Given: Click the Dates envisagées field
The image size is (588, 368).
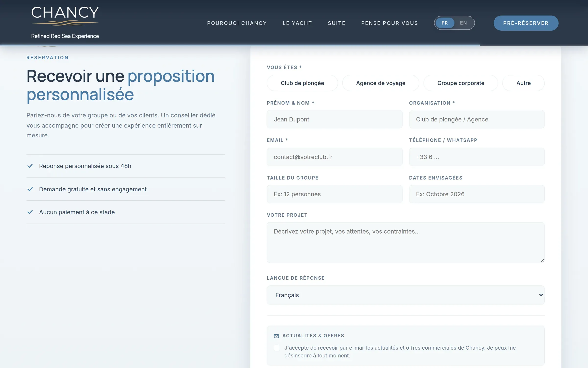Looking at the screenshot, I should 477,194.
